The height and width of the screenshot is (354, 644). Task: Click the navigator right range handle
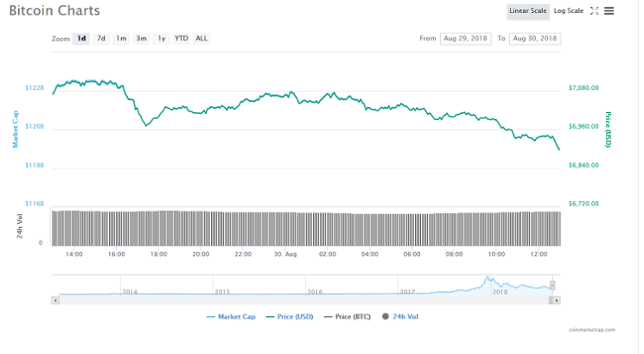pos(553,285)
